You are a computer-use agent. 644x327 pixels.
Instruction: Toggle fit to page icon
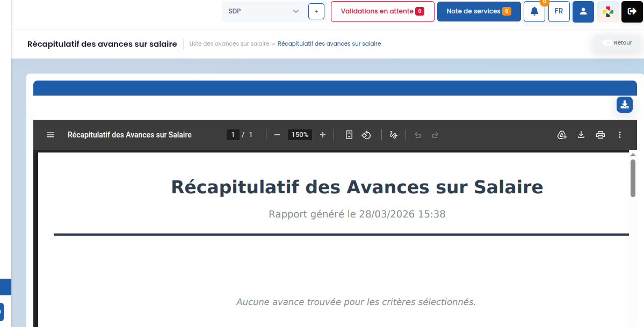349,135
